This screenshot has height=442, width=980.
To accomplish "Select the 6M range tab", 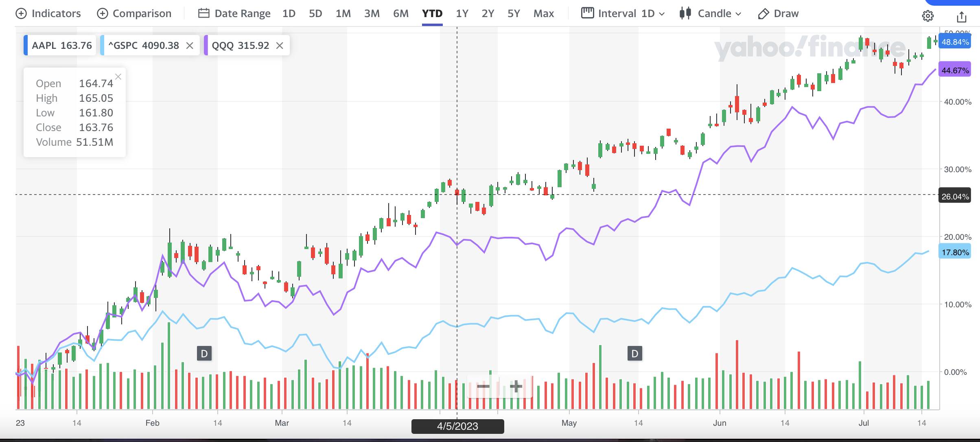I will pos(400,13).
